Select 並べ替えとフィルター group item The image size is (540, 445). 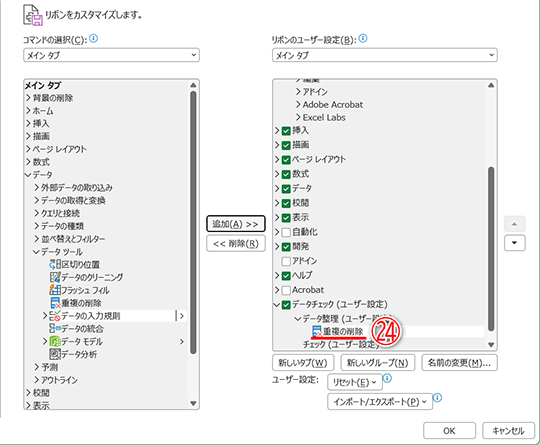(x=73, y=239)
